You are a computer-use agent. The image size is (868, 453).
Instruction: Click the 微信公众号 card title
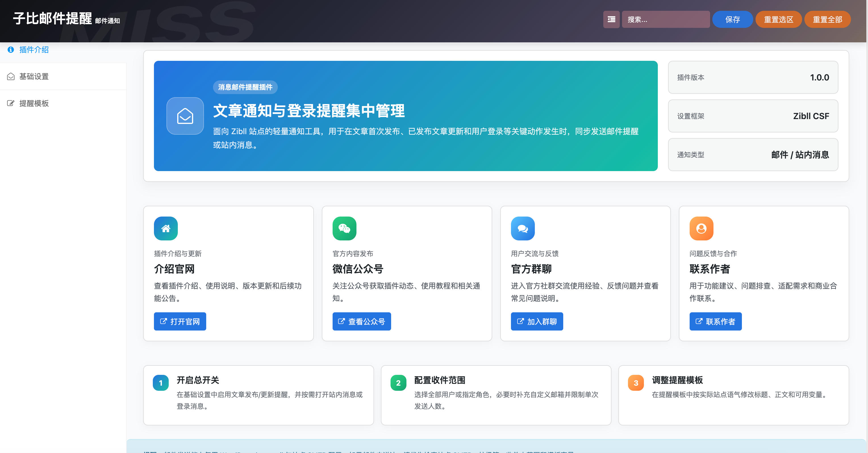[358, 269]
